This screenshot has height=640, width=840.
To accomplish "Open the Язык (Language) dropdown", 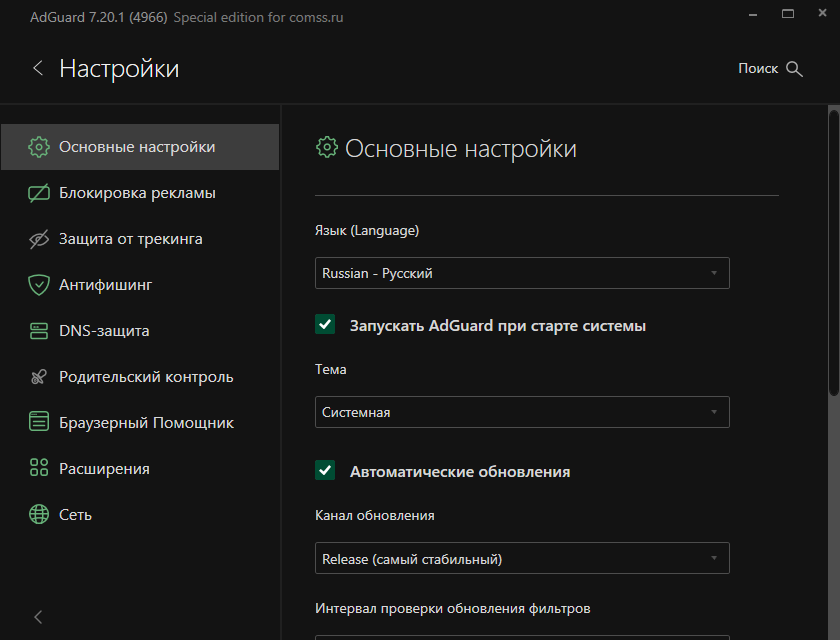I will (x=521, y=273).
